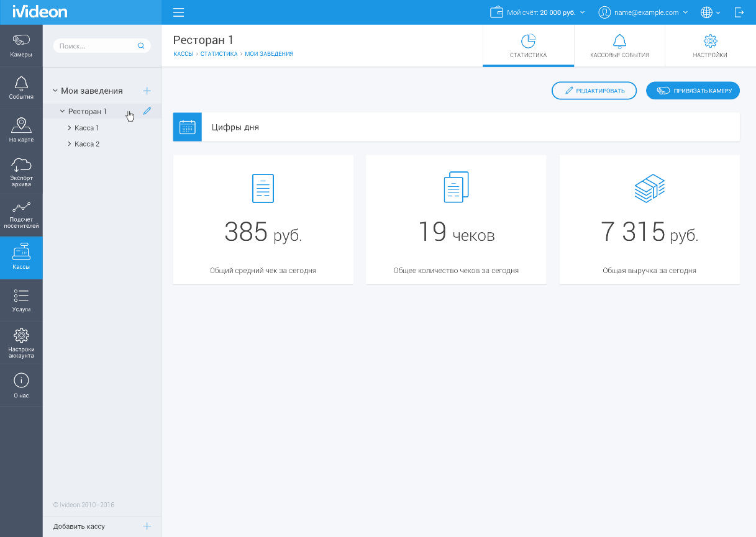Click the calendar icon of Цифры дня
Viewport: 756px width, 537px height.
[x=188, y=127]
